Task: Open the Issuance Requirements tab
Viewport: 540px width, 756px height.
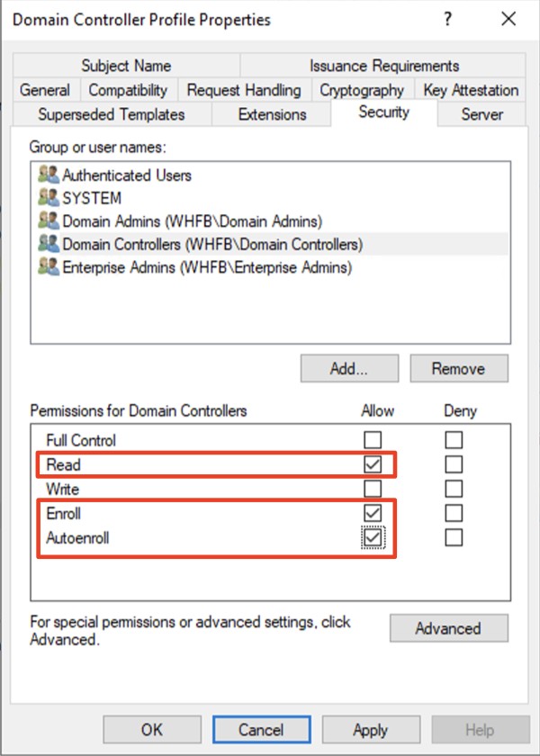Action: coord(384,66)
